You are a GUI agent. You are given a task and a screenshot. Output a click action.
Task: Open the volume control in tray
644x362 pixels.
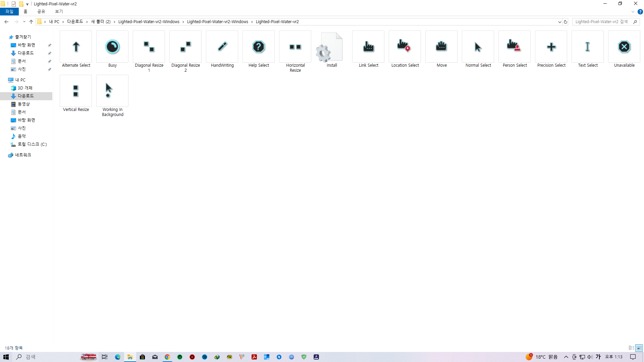590,357
